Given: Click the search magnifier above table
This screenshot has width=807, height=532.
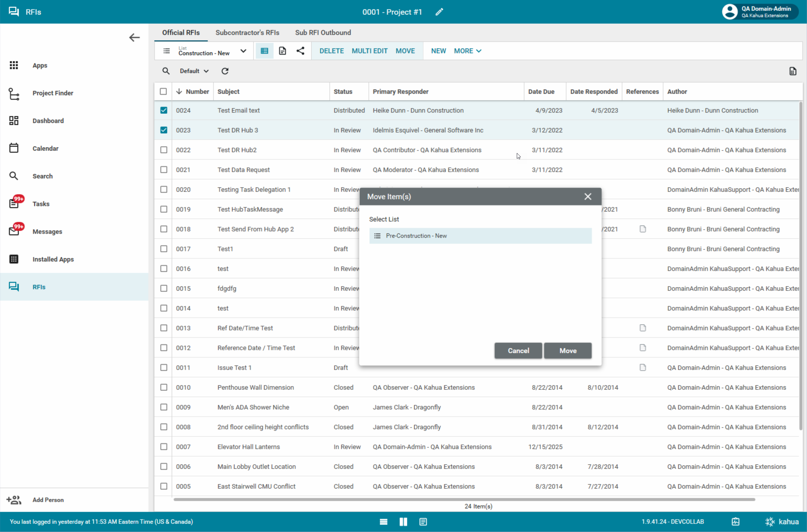Looking at the screenshot, I should coord(166,71).
